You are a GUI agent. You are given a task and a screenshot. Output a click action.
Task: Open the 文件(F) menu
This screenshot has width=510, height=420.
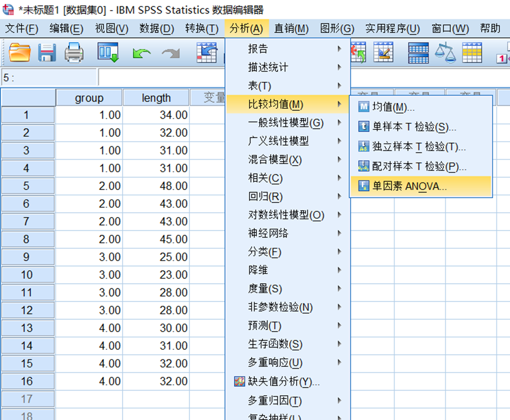point(22,29)
